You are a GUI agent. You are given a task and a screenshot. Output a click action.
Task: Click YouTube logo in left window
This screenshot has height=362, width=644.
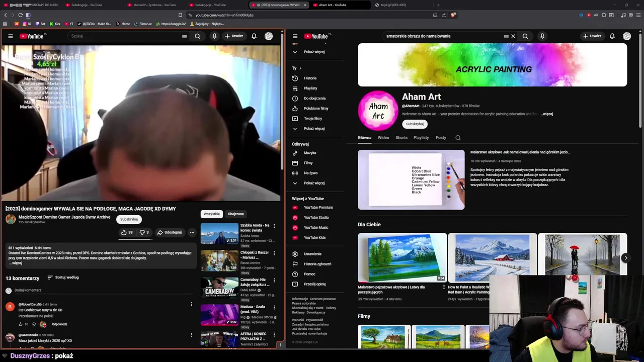[33, 36]
